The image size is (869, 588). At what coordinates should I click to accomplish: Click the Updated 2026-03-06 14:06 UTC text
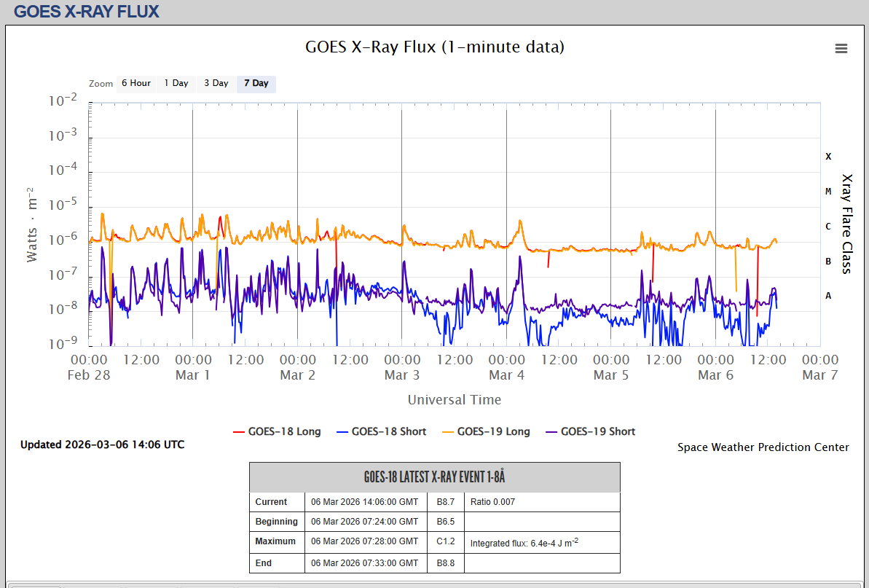point(103,444)
